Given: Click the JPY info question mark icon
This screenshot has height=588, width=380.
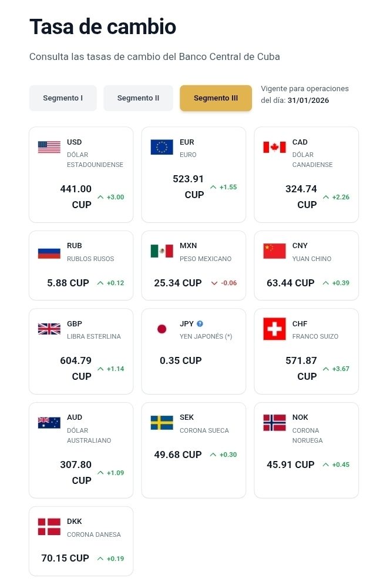Looking at the screenshot, I should coord(200,323).
